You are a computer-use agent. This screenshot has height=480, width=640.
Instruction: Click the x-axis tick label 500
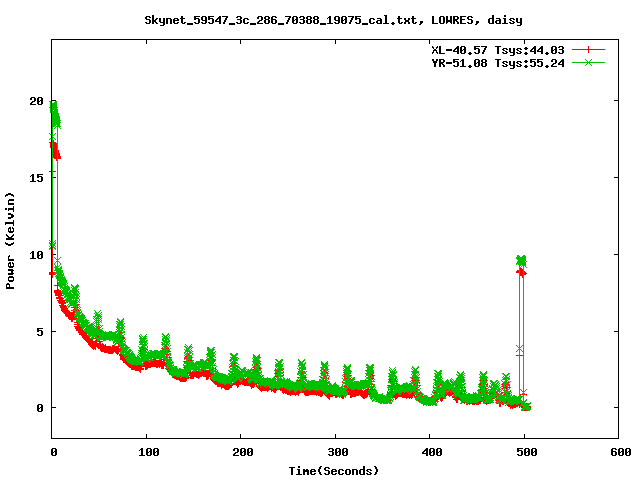[527, 452]
